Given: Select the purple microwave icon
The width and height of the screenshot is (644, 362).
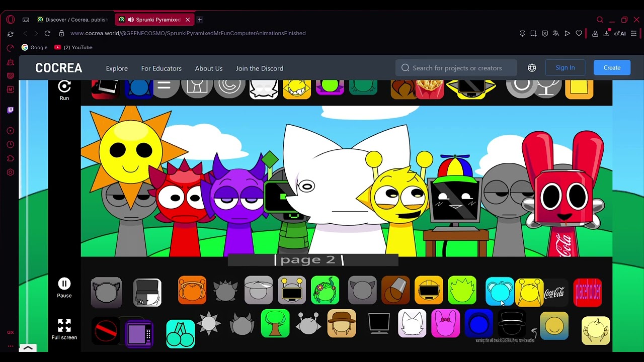Looking at the screenshot, I should [139, 333].
